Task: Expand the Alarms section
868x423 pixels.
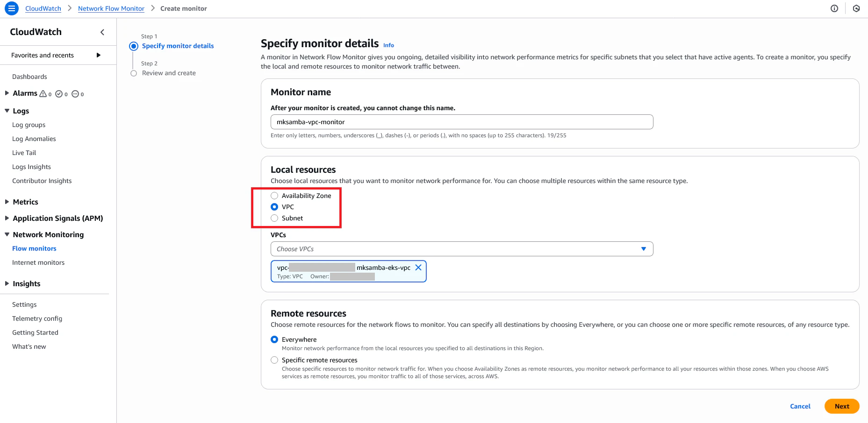Action: 7,93
